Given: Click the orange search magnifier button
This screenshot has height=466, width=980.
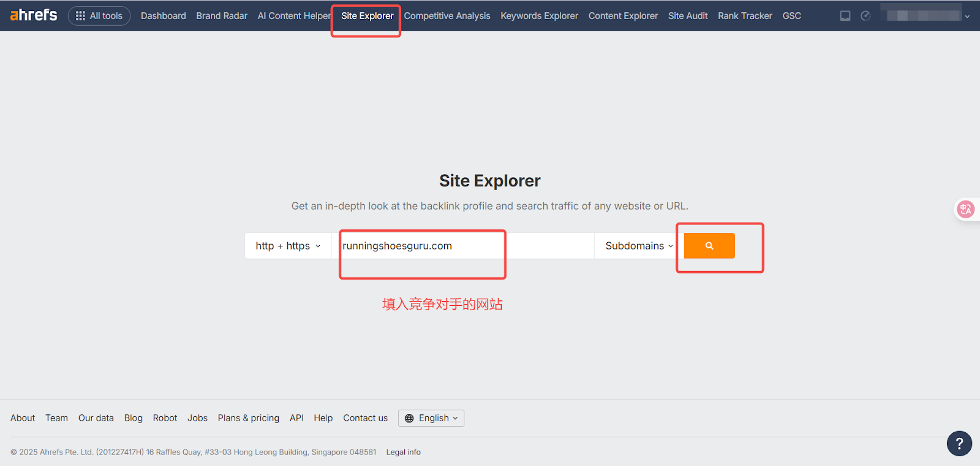Looking at the screenshot, I should click(x=709, y=246).
